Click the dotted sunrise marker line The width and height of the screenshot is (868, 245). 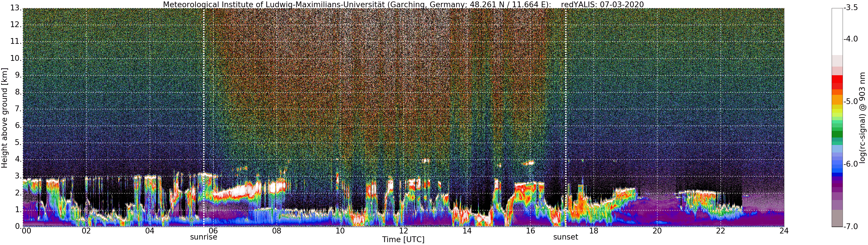tap(204, 117)
